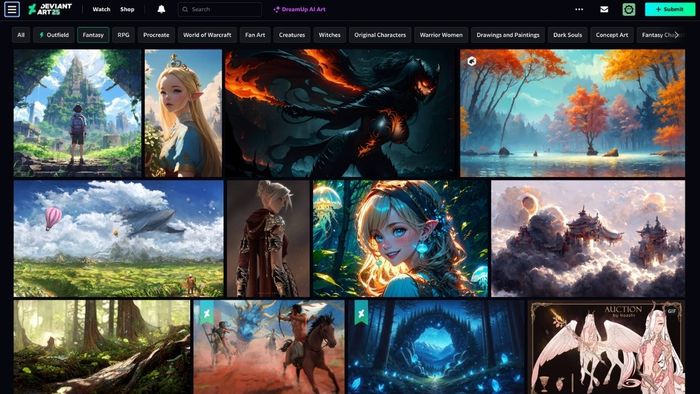
Task: Select the Fan Art topic tag
Action: click(x=255, y=35)
